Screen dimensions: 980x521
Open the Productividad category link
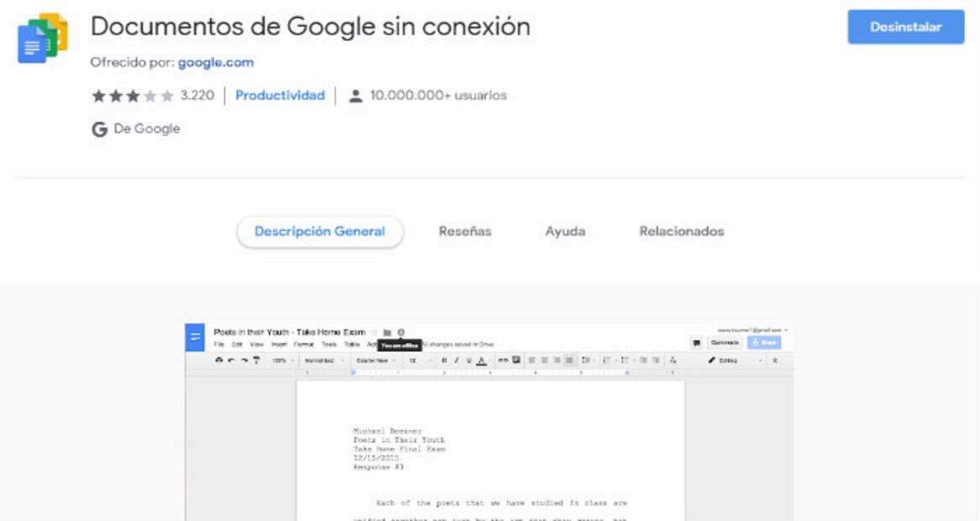pyautogui.click(x=280, y=96)
